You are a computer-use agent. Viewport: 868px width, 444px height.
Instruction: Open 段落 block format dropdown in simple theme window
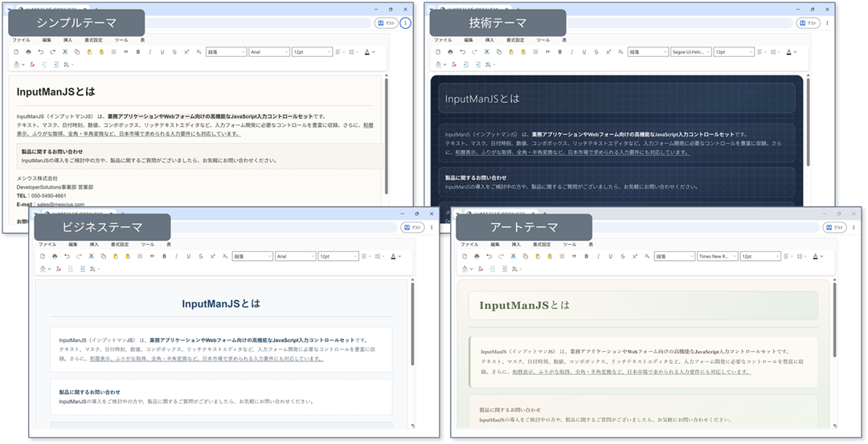coord(227,52)
